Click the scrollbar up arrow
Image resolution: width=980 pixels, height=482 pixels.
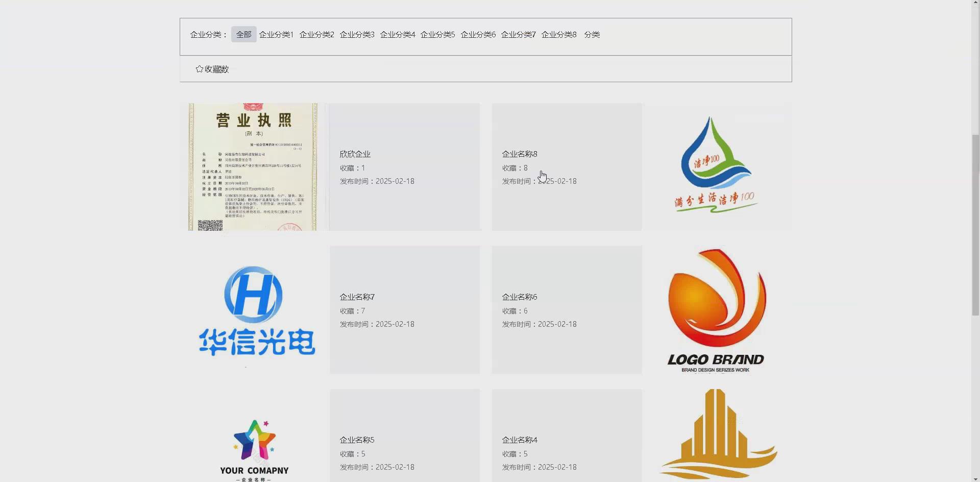[x=975, y=4]
